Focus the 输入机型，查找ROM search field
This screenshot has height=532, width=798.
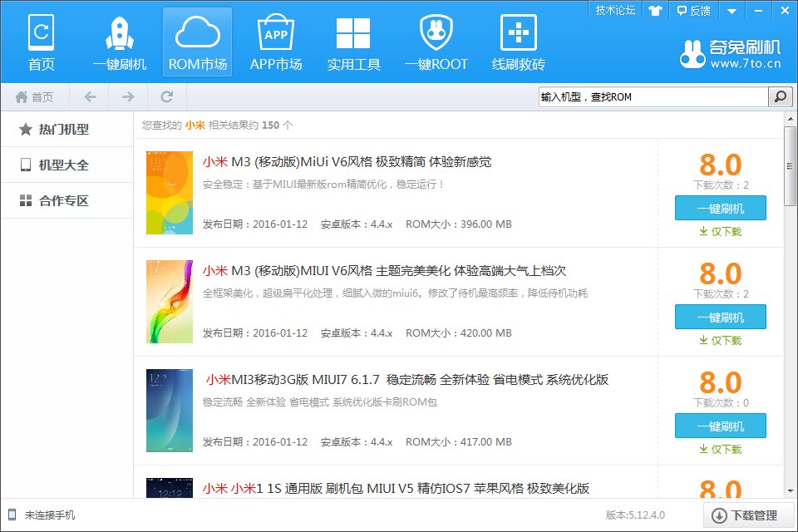tap(653, 96)
